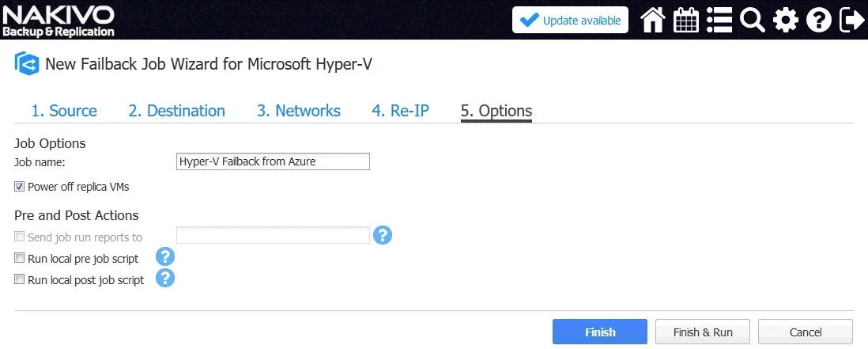Click the search magnifier icon

click(752, 20)
